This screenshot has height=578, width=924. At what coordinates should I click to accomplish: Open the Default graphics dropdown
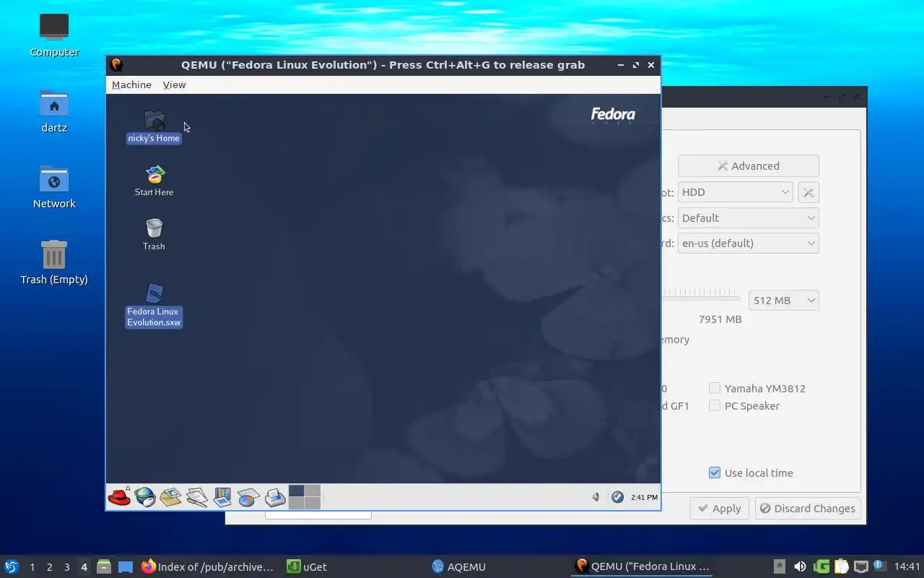click(x=749, y=217)
